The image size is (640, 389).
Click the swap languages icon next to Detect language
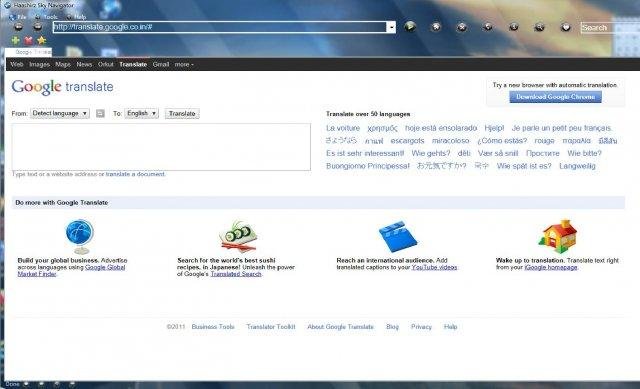click(100, 113)
